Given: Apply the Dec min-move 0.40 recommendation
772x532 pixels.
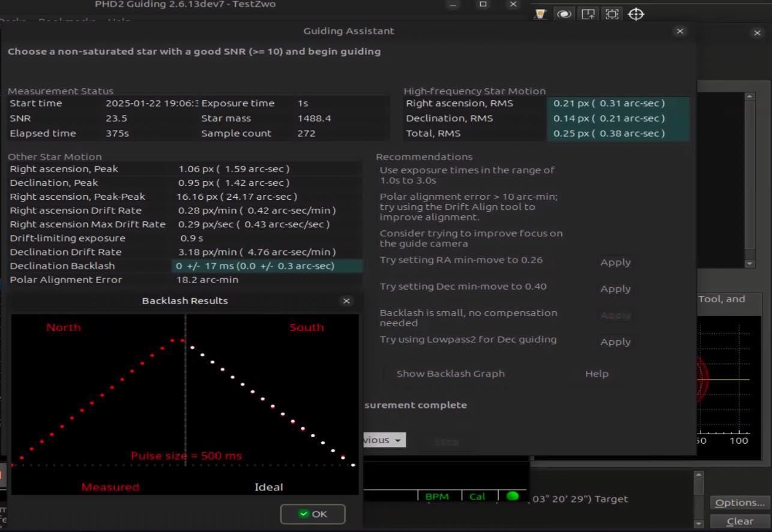Looking at the screenshot, I should tap(615, 288).
